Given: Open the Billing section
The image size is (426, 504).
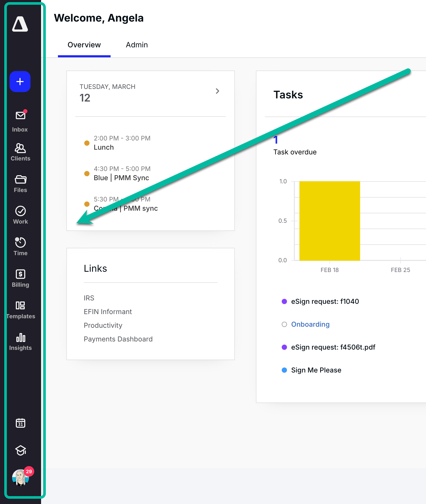Looking at the screenshot, I should click(x=20, y=278).
